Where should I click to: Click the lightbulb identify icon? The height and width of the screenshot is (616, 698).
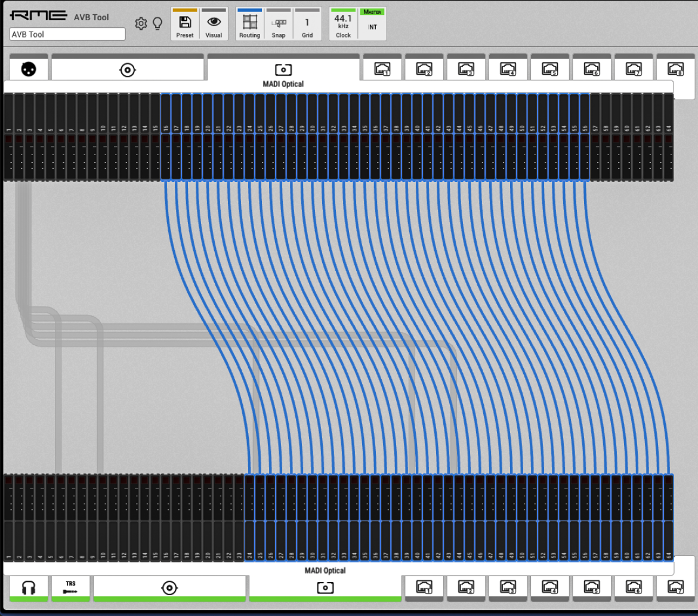(157, 24)
